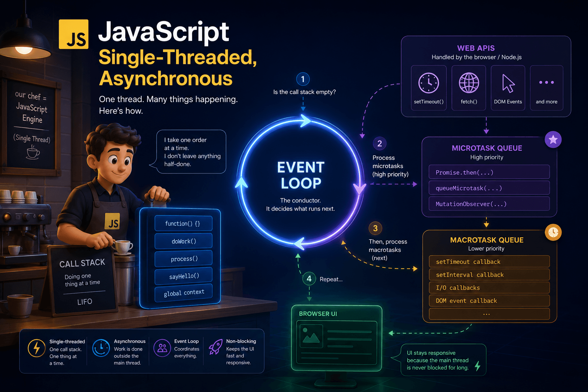Click the BROWSER UI label
This screenshot has height=392, width=588.
tap(318, 314)
